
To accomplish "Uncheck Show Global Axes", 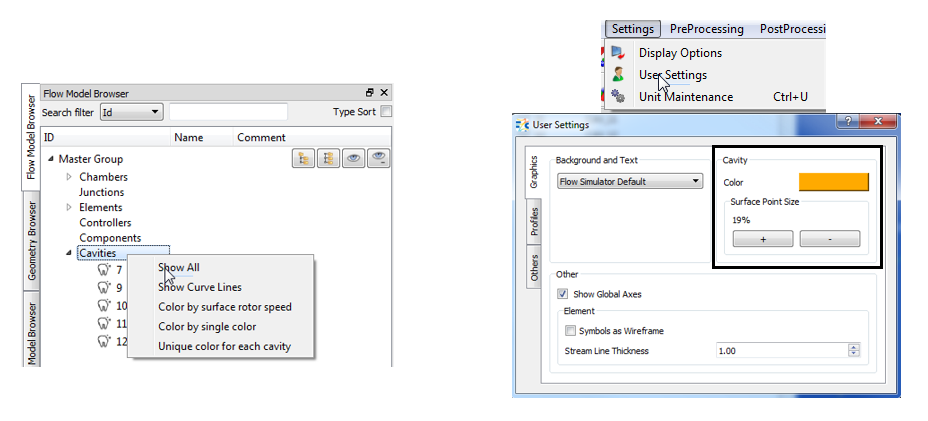I will tap(563, 294).
